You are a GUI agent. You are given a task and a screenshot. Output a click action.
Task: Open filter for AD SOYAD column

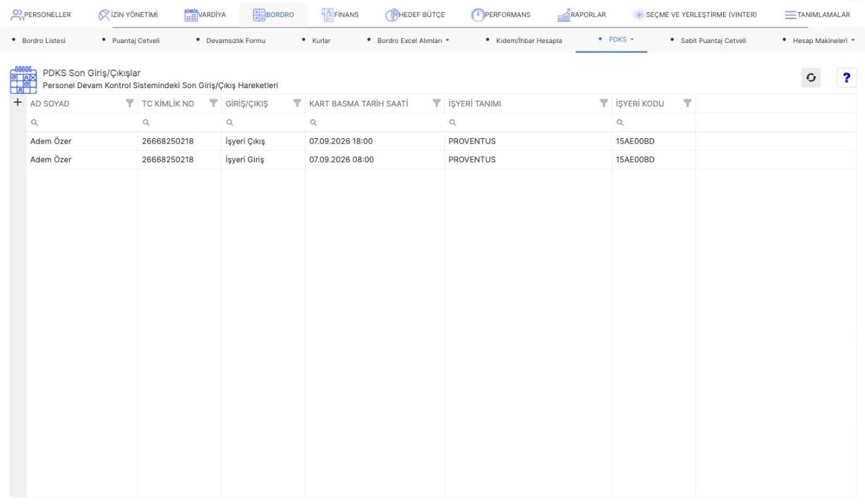pos(129,104)
